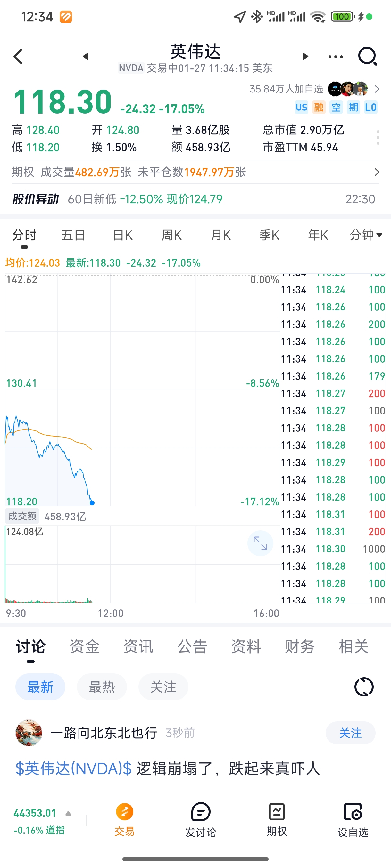
Task: Expand the Dow index ticker arrow
Action: [x=68, y=813]
